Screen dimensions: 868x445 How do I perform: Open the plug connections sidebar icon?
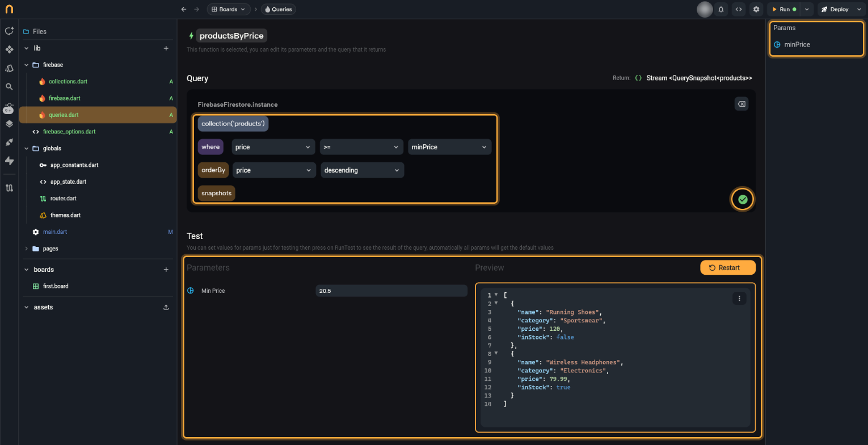click(x=9, y=142)
